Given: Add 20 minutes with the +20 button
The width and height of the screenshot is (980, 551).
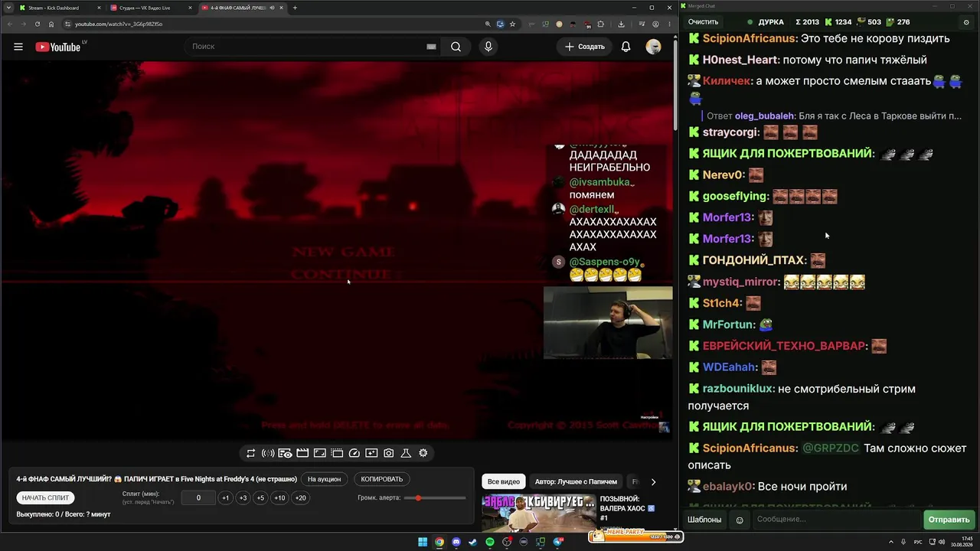Looking at the screenshot, I should tap(300, 497).
